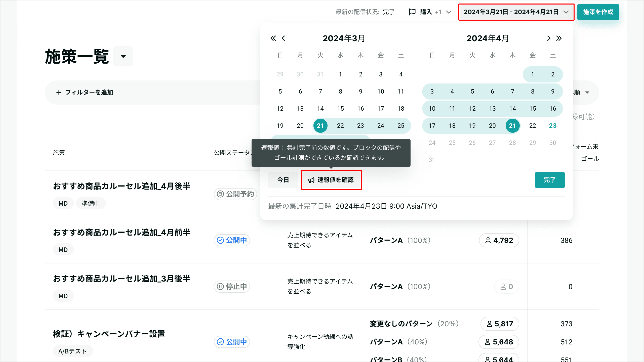Go back one year with double-left chevron
Screen dimensions: 644x362
point(273,38)
